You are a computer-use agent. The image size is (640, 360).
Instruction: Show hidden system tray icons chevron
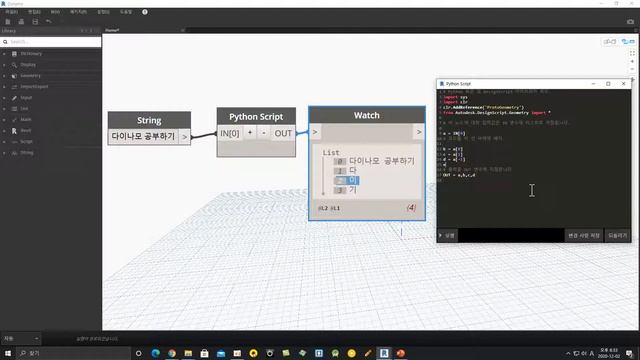(568, 353)
